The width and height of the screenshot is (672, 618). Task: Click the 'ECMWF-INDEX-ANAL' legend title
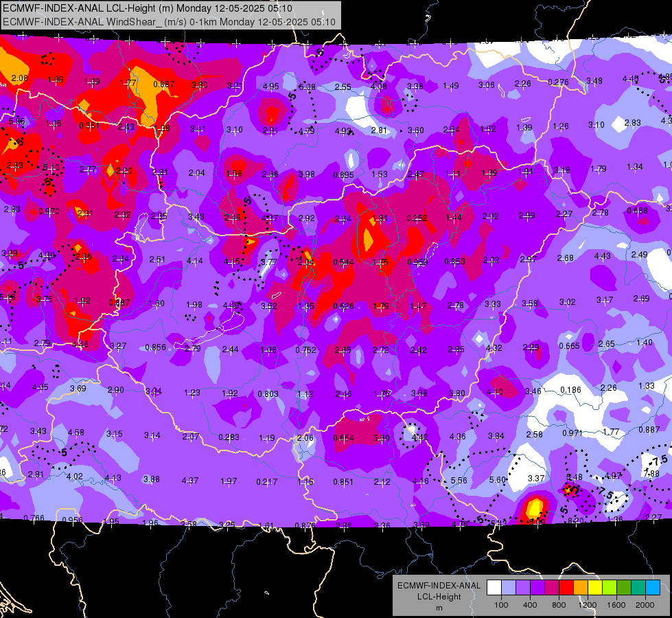pos(439,586)
